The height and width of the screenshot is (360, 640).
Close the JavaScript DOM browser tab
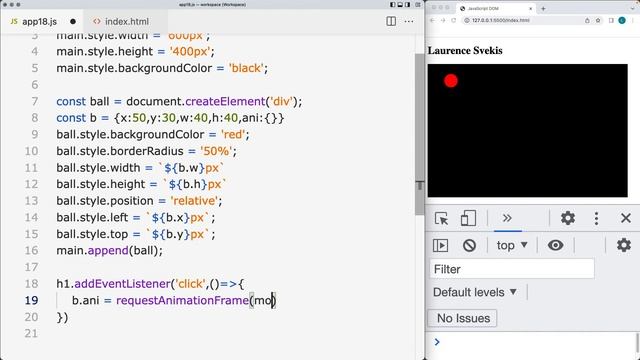[x=530, y=8]
